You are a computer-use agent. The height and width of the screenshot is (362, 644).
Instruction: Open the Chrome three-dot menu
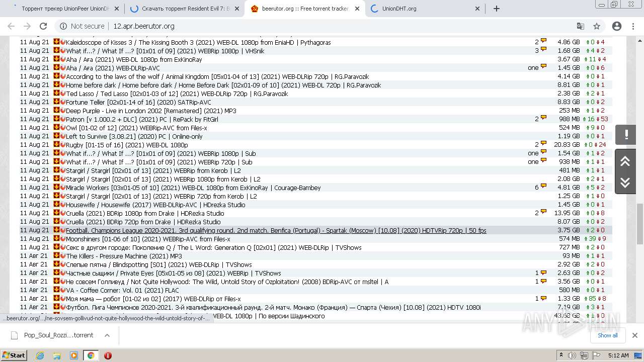[x=633, y=26]
